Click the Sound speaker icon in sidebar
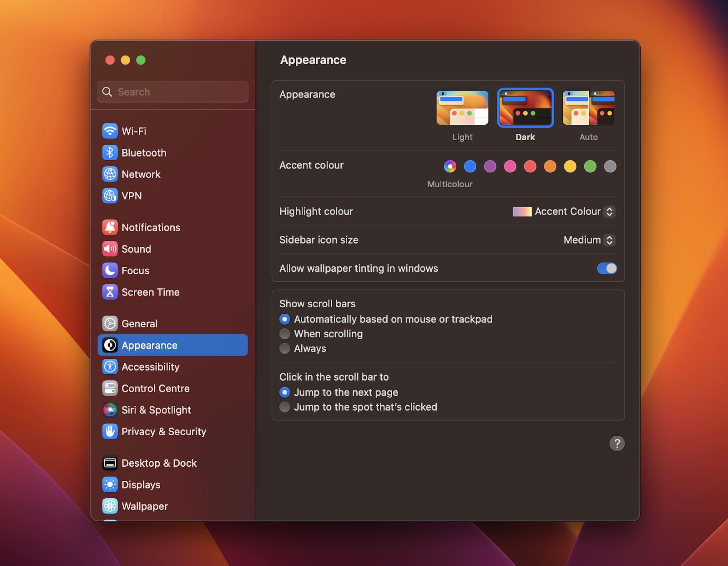 (110, 249)
